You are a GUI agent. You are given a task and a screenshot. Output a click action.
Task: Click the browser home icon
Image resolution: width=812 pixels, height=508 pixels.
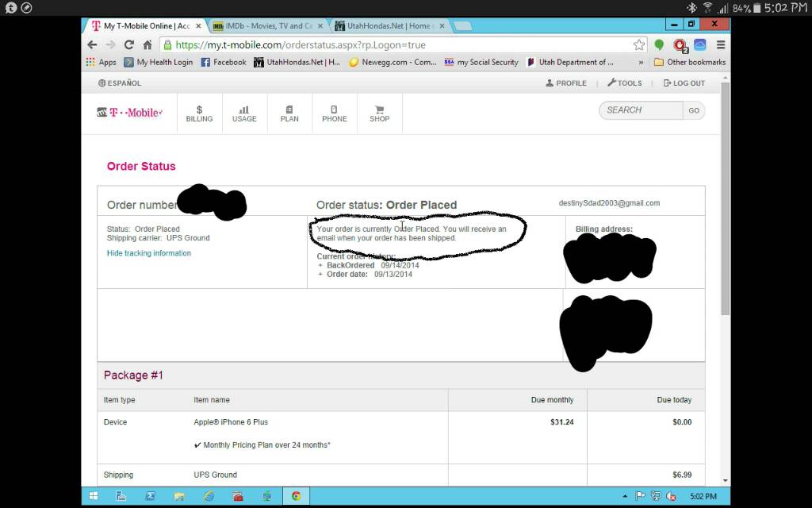147,45
